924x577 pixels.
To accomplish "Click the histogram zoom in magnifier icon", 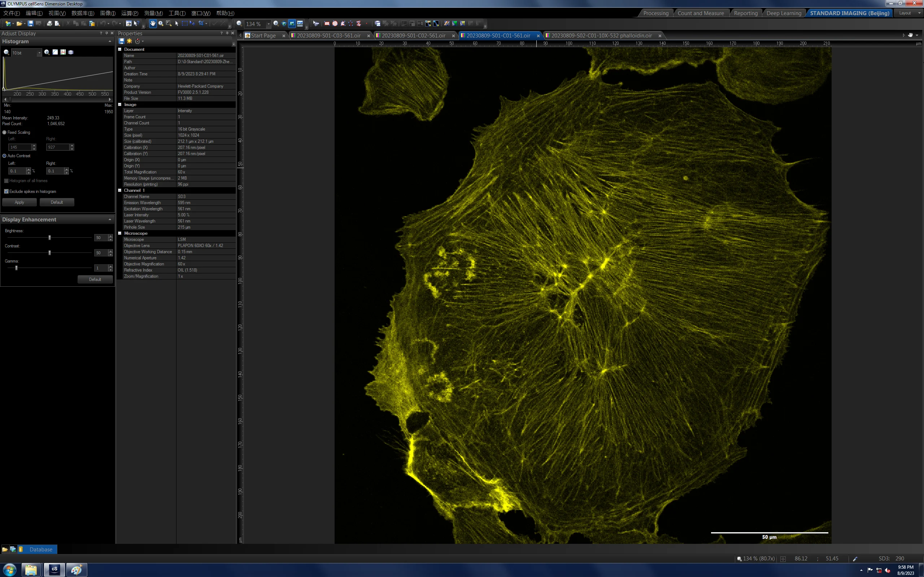I will click(47, 52).
